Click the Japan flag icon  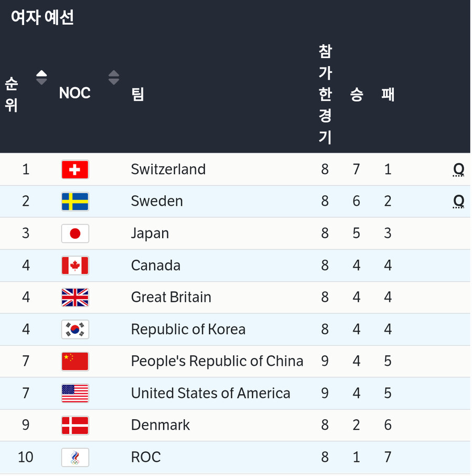tap(75, 234)
